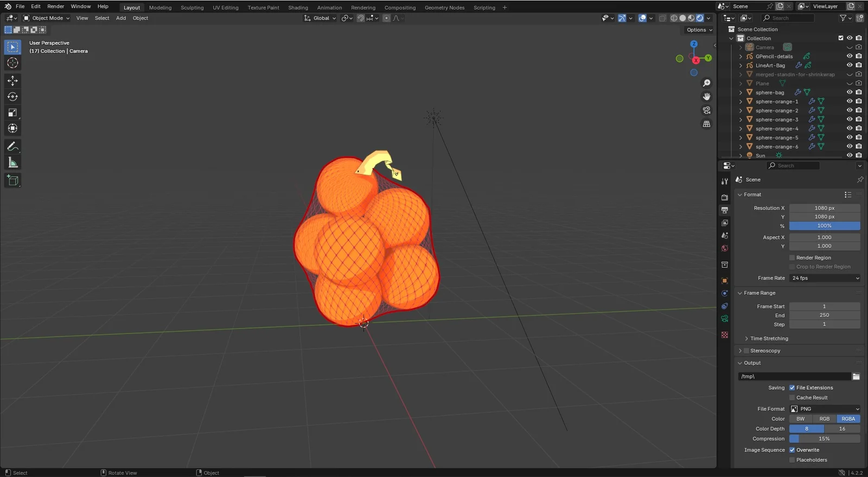Expand the Time Stretching section
This screenshot has width=868, height=477.
click(x=769, y=339)
